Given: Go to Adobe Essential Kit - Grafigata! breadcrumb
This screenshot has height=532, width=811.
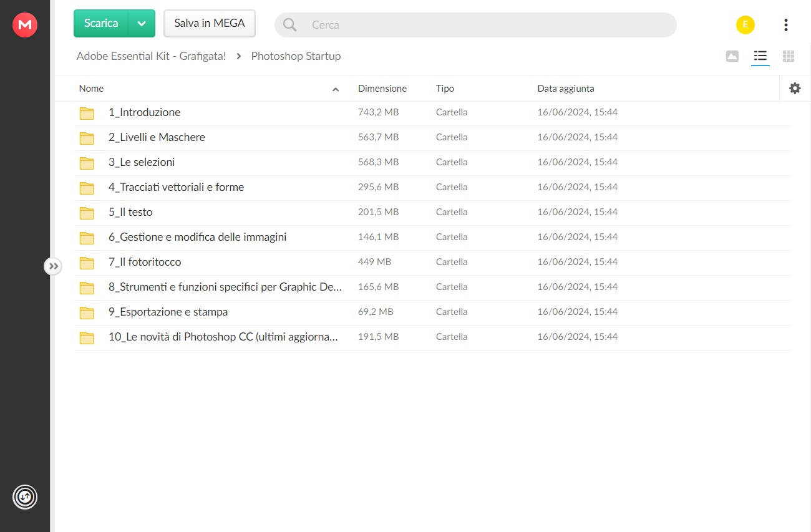Looking at the screenshot, I should coord(151,56).
